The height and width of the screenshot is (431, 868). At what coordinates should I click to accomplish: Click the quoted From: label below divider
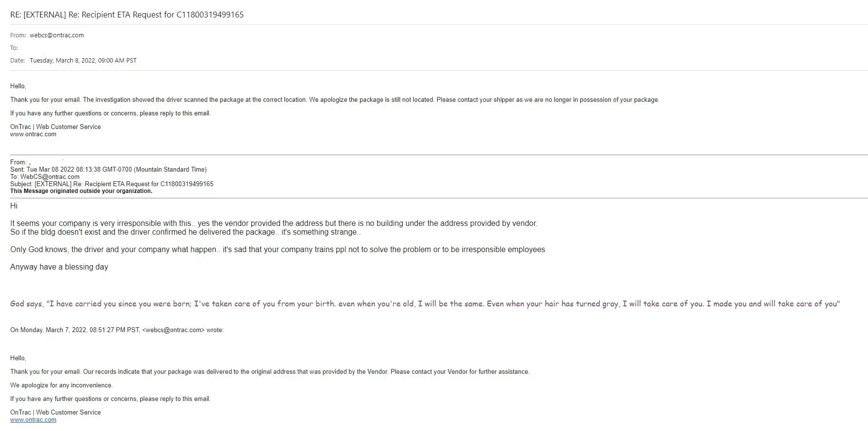click(x=18, y=162)
